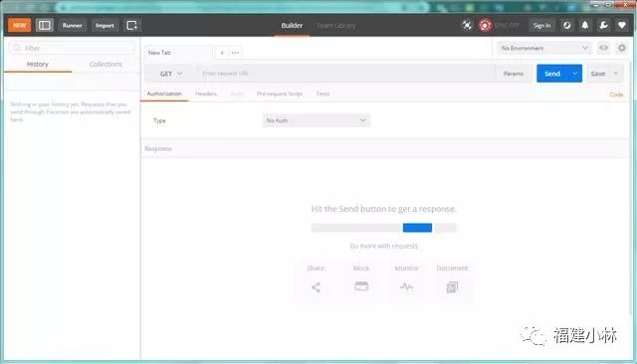Select the Collections sidebar tab
637x364 pixels.
coord(106,65)
